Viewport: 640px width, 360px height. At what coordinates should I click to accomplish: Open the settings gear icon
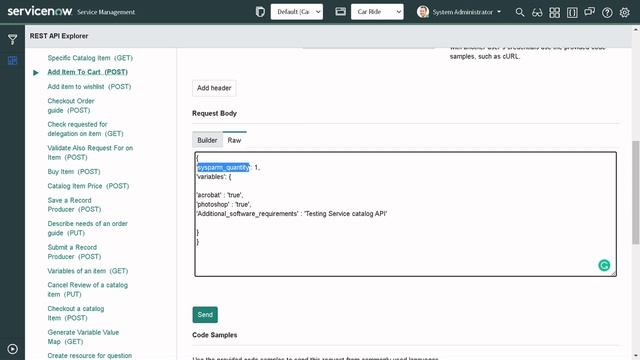(624, 12)
